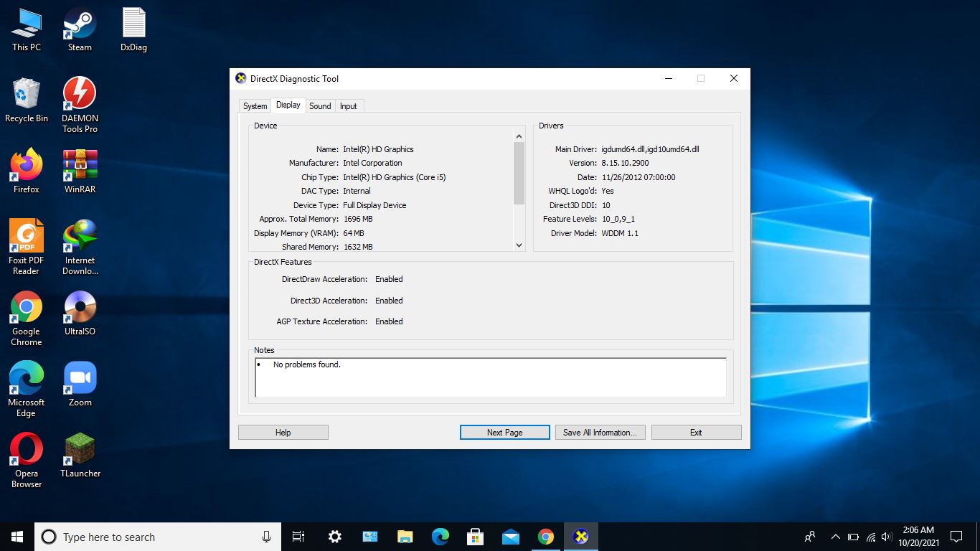
Task: Launch Firefox from the desktop
Action: (x=27, y=169)
